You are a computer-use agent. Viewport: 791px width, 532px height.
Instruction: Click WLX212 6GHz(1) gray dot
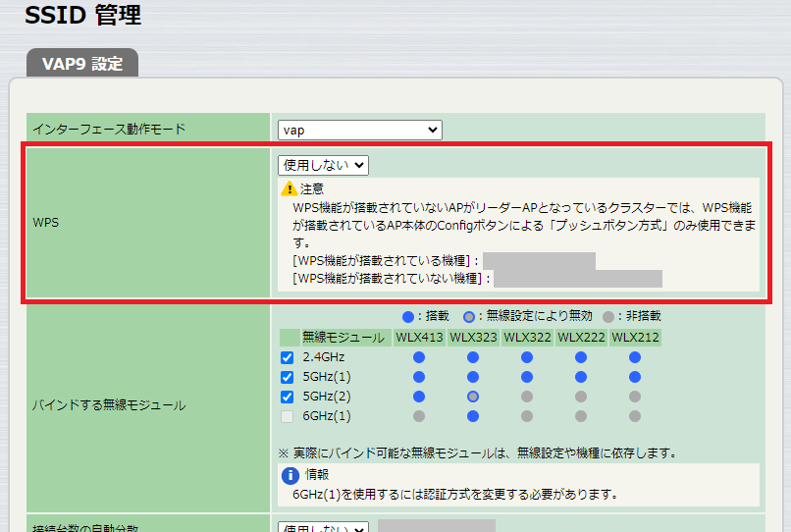click(x=635, y=416)
